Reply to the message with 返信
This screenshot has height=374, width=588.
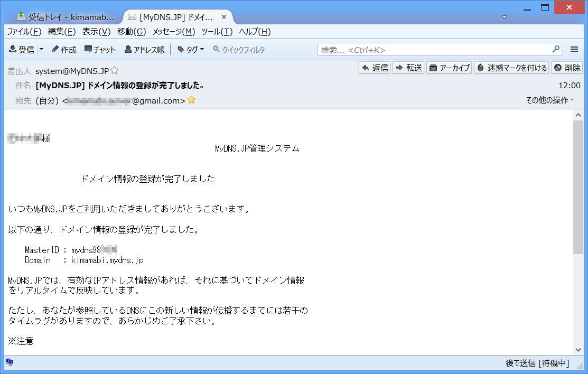375,68
